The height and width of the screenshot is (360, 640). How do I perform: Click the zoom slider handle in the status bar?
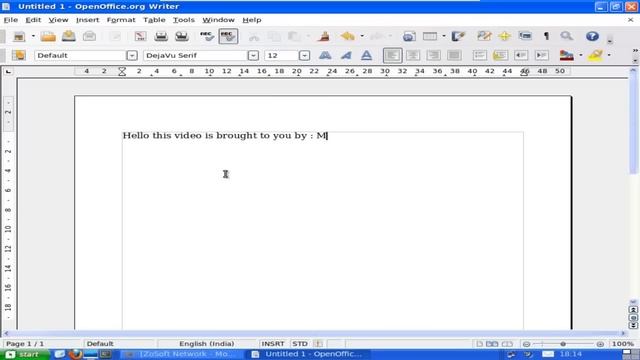pos(563,344)
